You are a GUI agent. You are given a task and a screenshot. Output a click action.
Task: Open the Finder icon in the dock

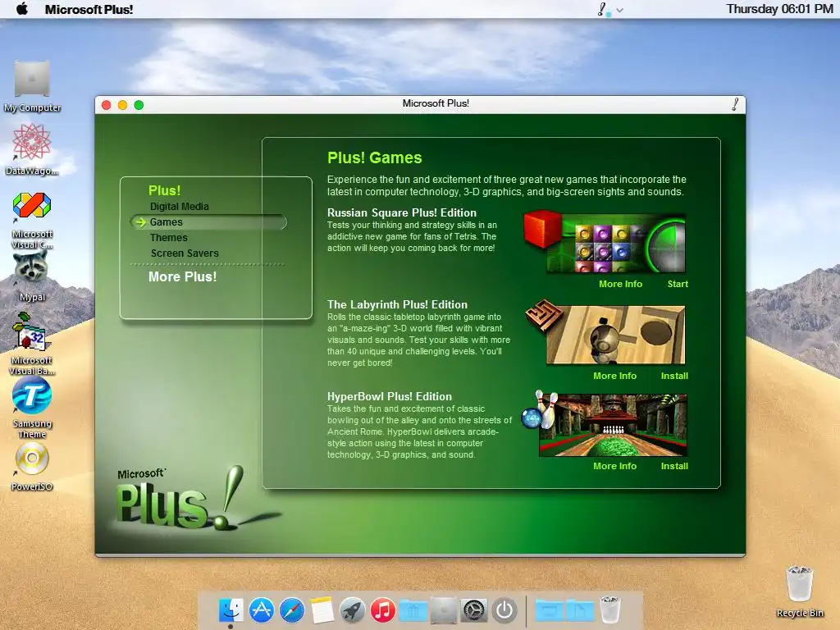pyautogui.click(x=231, y=610)
